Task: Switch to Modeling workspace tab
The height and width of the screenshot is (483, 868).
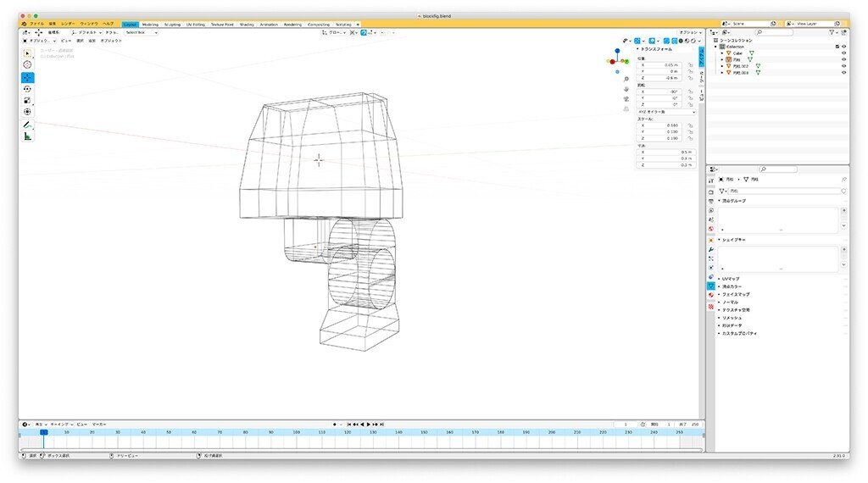Action: (150, 25)
